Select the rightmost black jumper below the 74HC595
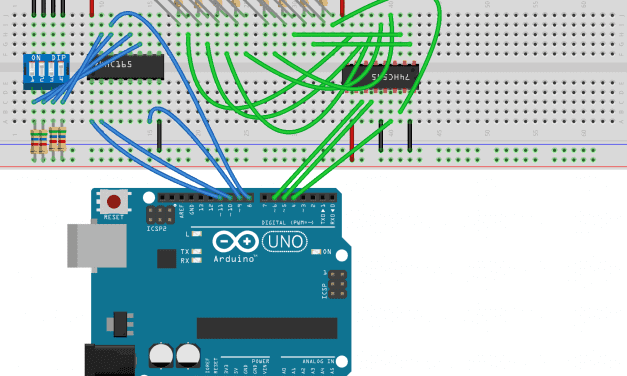The width and height of the screenshot is (627, 376). tap(410, 136)
